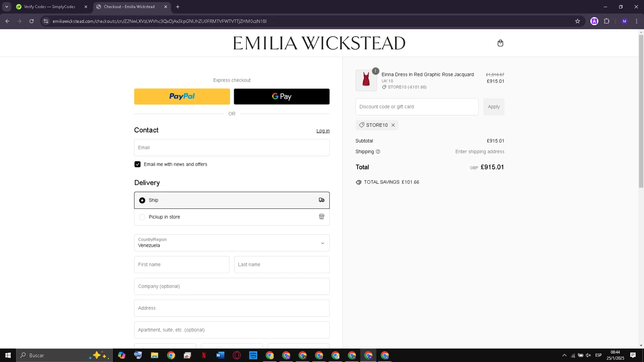644x362 pixels.
Task: Click the Emilia Wickstead logo
Action: coord(319,43)
